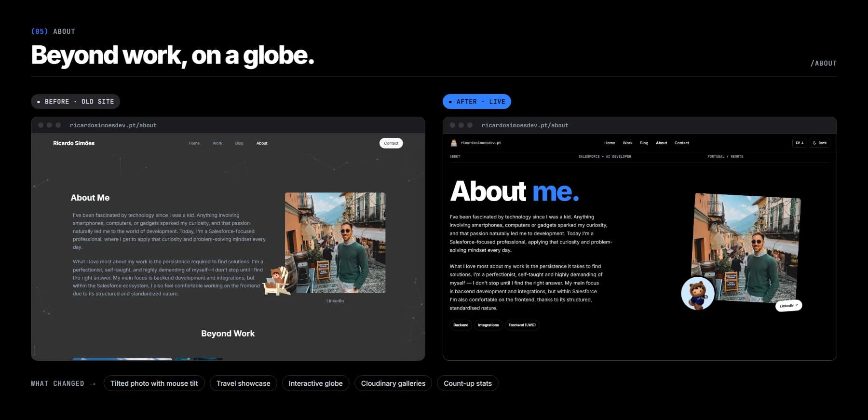Open Work in the After preview nav

pos(627,143)
